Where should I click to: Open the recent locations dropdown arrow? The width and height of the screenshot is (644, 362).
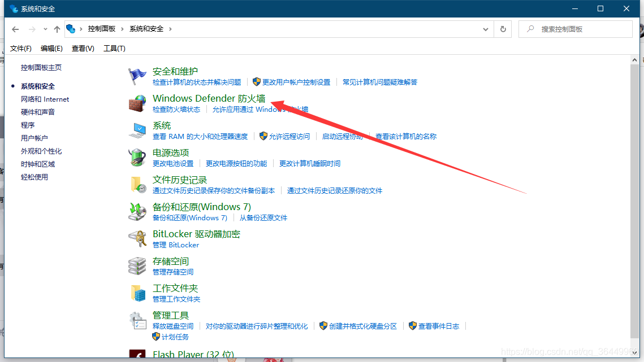(45, 29)
